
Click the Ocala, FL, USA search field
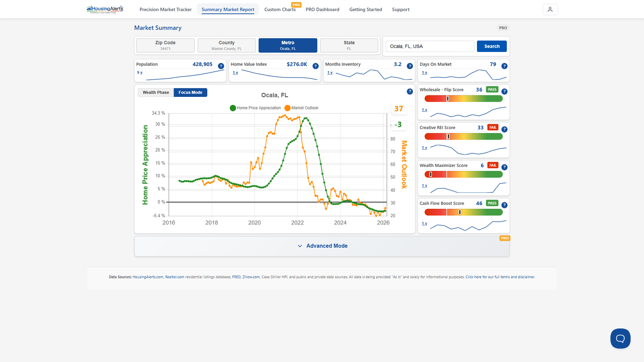(x=430, y=46)
